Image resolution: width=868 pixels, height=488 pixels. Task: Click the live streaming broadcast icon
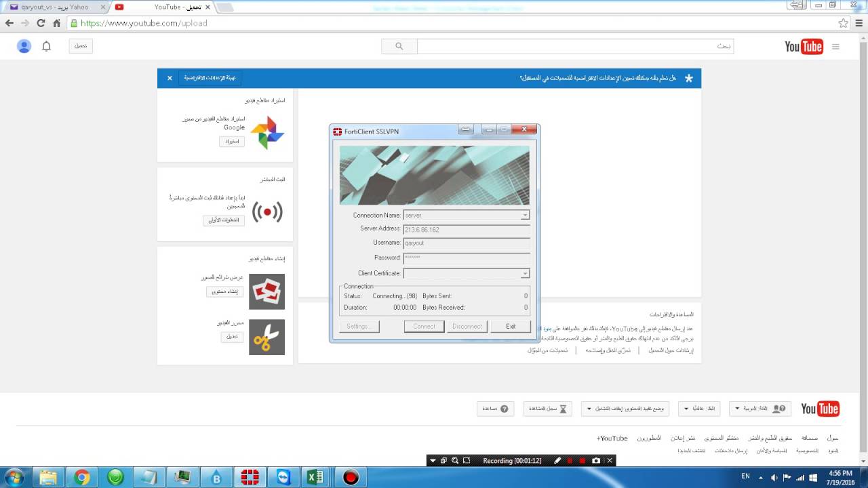pyautogui.click(x=267, y=212)
